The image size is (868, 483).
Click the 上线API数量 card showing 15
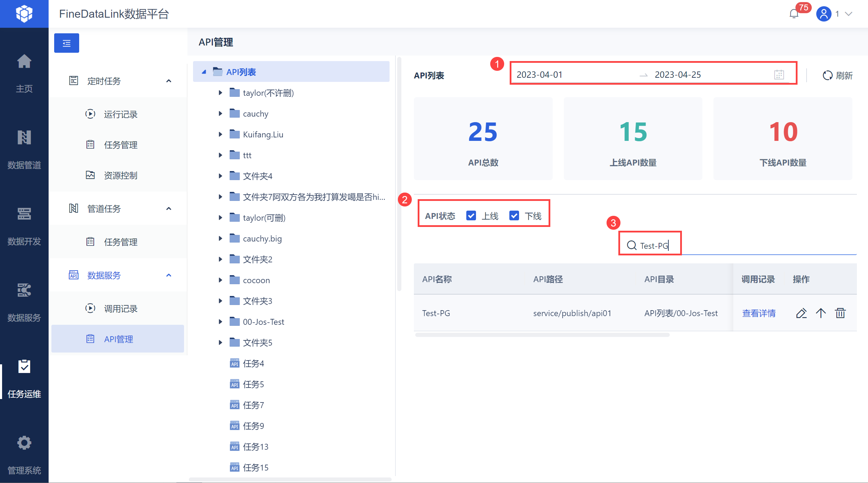pos(633,138)
